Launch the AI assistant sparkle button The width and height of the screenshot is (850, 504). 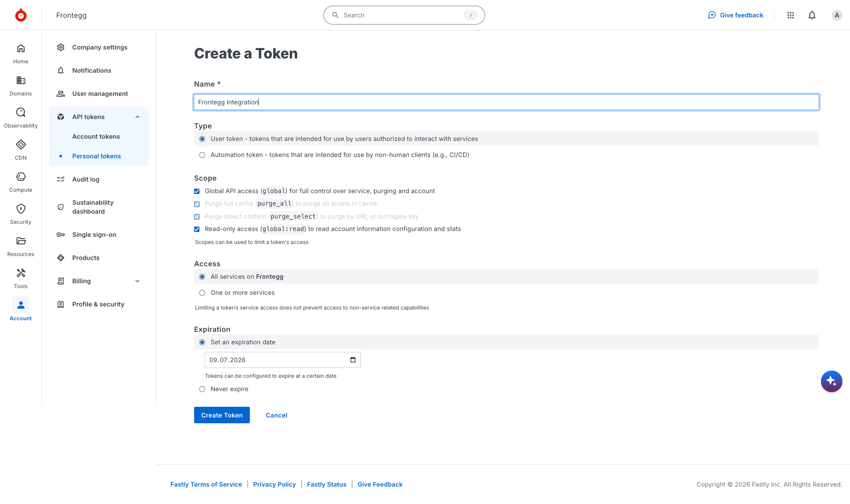pyautogui.click(x=831, y=381)
